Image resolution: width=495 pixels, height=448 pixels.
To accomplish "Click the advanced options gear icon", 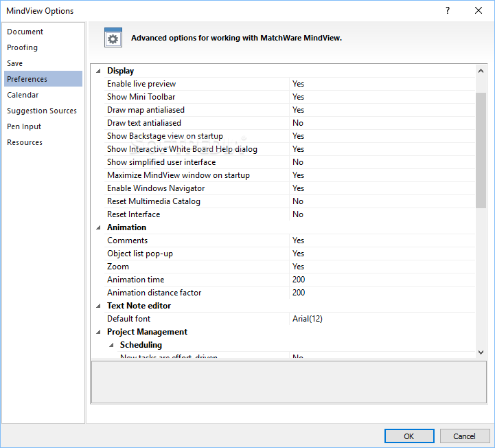I will 113,38.
